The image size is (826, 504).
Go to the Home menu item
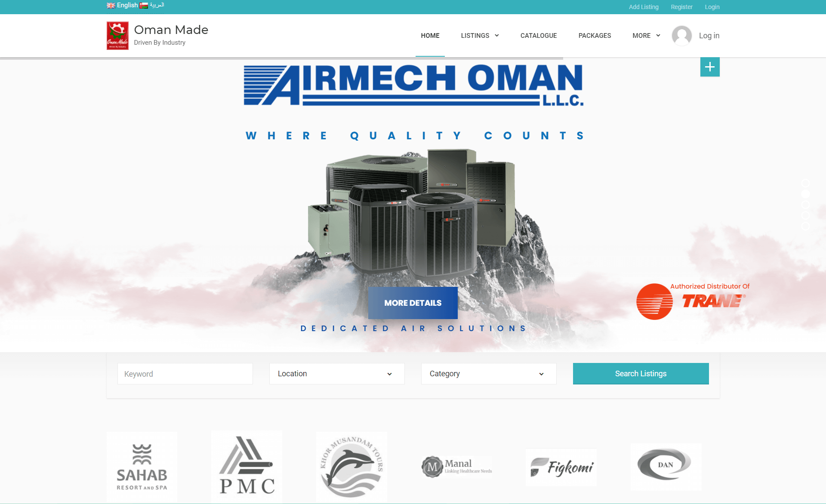tap(430, 36)
